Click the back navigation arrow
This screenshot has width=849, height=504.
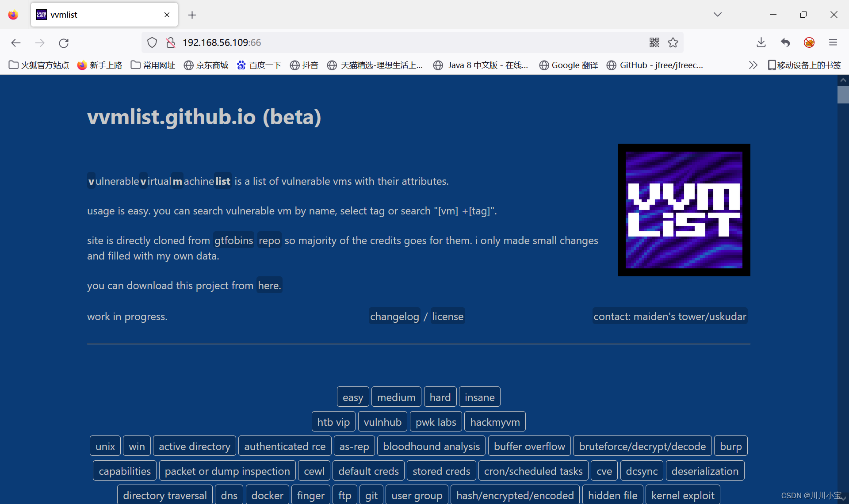click(16, 43)
